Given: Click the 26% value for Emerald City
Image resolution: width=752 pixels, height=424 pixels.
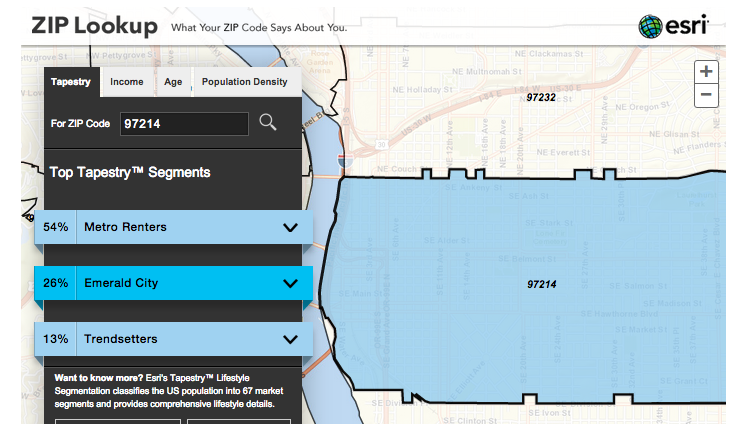Looking at the screenshot, I should [x=56, y=283].
